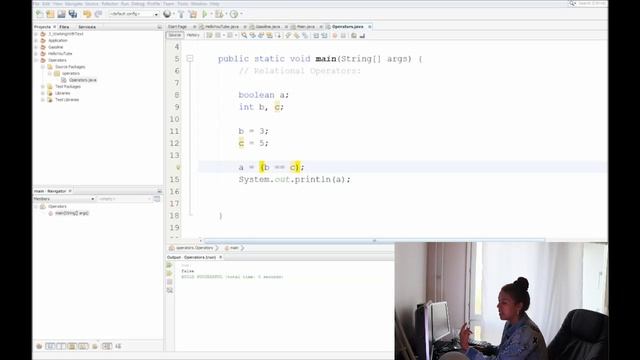Close the Navigator tab
Screen dimensions: 640x360
click(70, 191)
